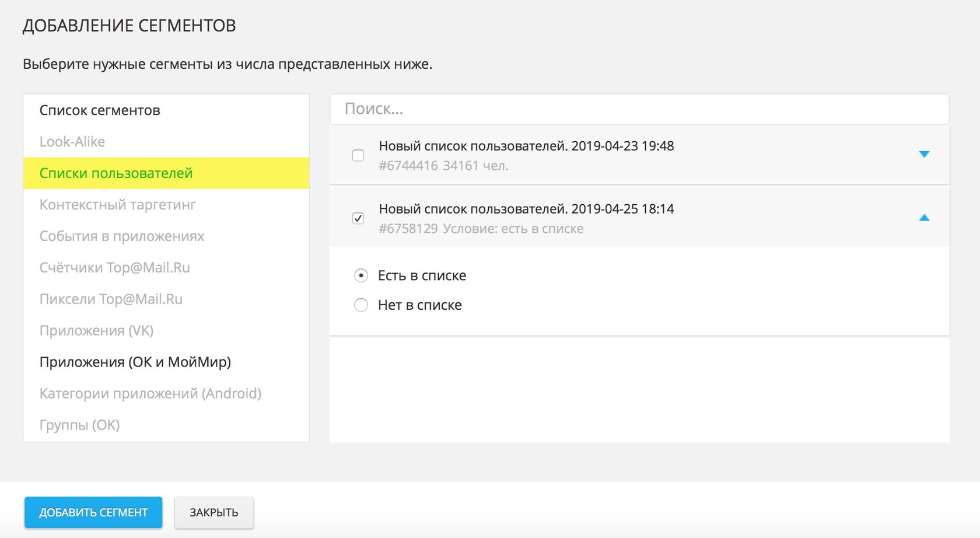
Task: Focus the 'Поиск...' search field
Action: (x=639, y=109)
